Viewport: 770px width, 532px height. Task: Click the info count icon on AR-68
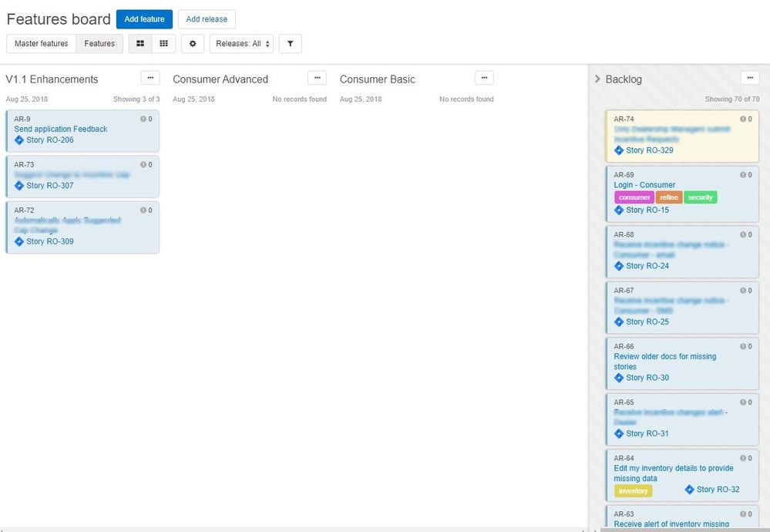click(742, 234)
